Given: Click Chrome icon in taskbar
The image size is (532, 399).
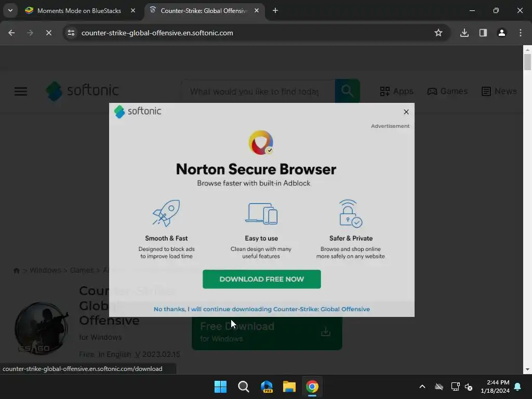Looking at the screenshot, I should (x=312, y=387).
